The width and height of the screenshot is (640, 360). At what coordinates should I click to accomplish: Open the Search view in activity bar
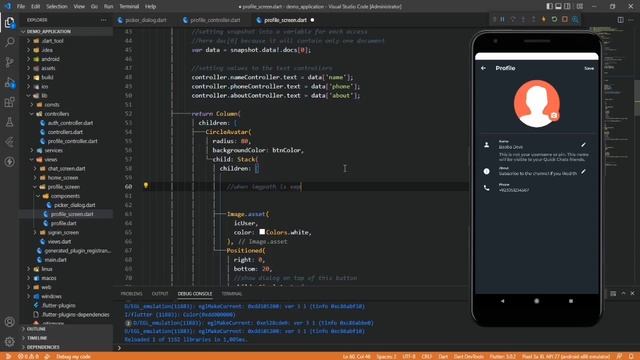coord(9,42)
